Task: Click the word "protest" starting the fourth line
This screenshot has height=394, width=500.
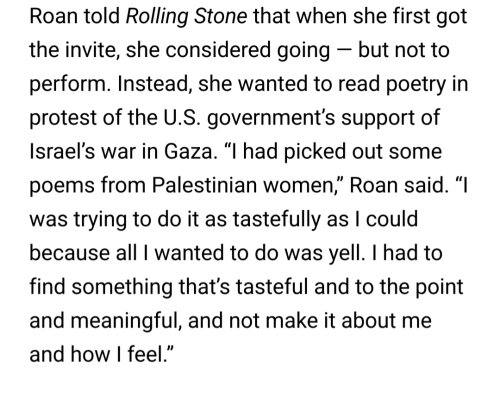Action: coord(63,118)
